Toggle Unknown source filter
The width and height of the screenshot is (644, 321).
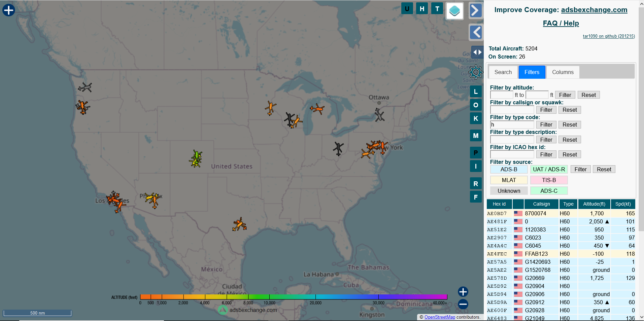(509, 191)
